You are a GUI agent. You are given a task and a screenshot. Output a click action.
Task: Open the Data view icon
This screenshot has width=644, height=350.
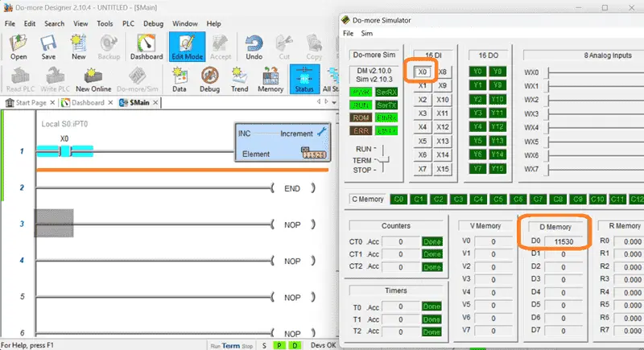point(179,80)
